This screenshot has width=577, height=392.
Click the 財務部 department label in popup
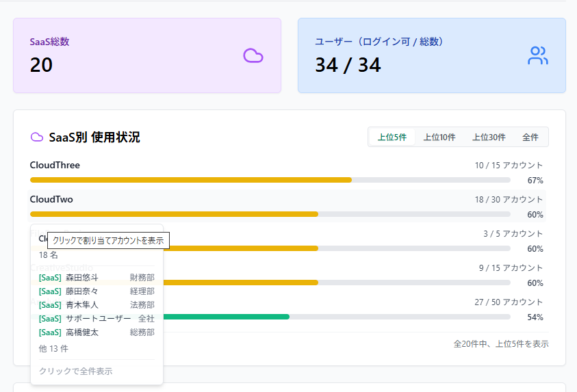142,278
